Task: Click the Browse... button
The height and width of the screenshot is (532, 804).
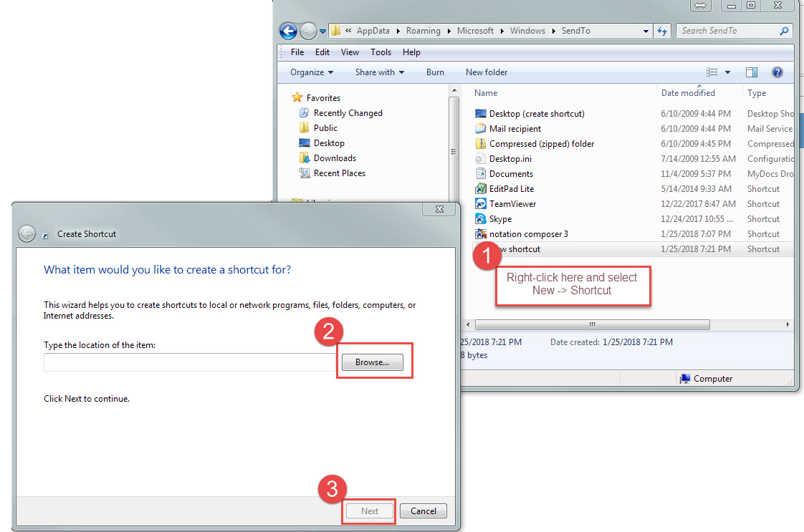Action: tap(372, 362)
